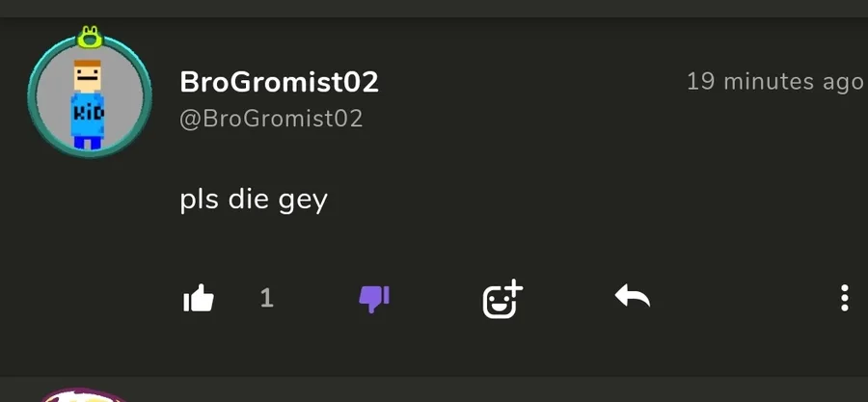Open next commenter's avatar at bottom edge
Viewport: 868px width, 402px height.
coord(83,395)
